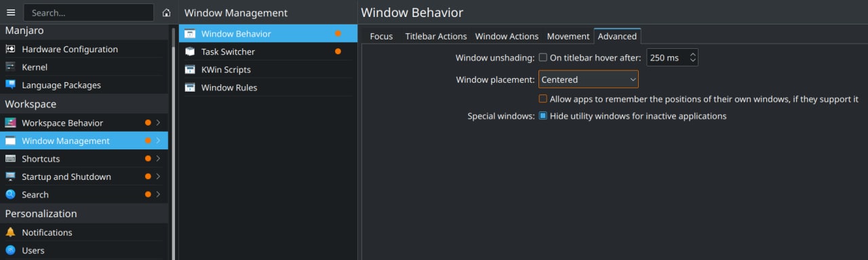
Task: Expand the Search category chevron
Action: coord(158,194)
